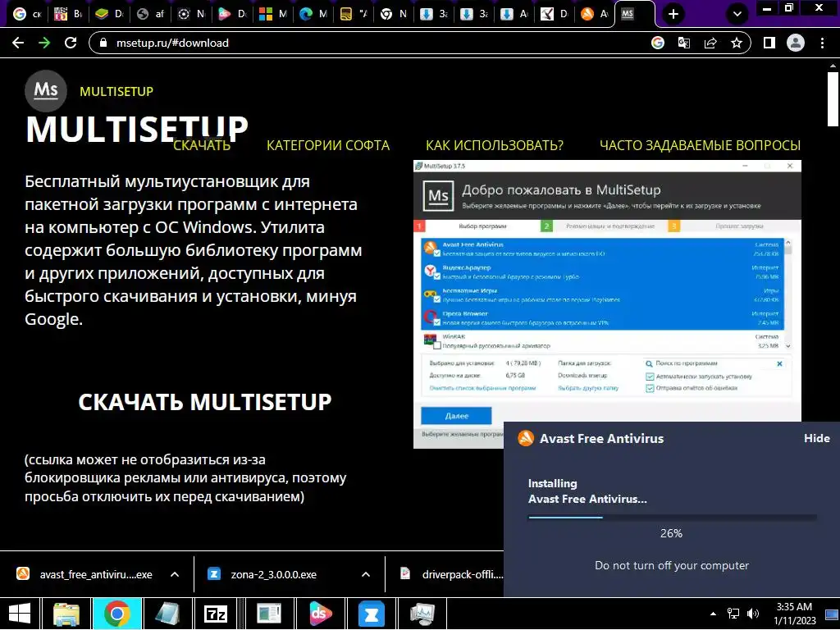
Task: View site info via padlock icon
Action: [x=104, y=43]
